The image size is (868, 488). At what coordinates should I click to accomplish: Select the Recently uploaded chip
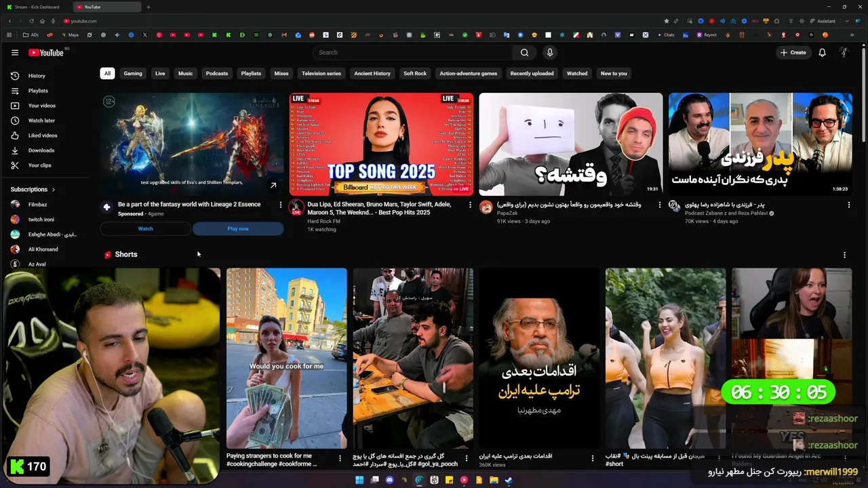[x=532, y=73]
